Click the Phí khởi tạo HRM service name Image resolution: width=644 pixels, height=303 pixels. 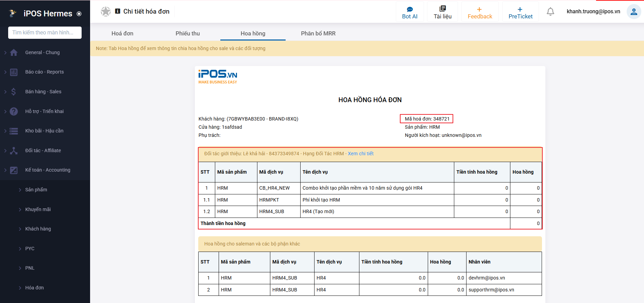point(321,200)
